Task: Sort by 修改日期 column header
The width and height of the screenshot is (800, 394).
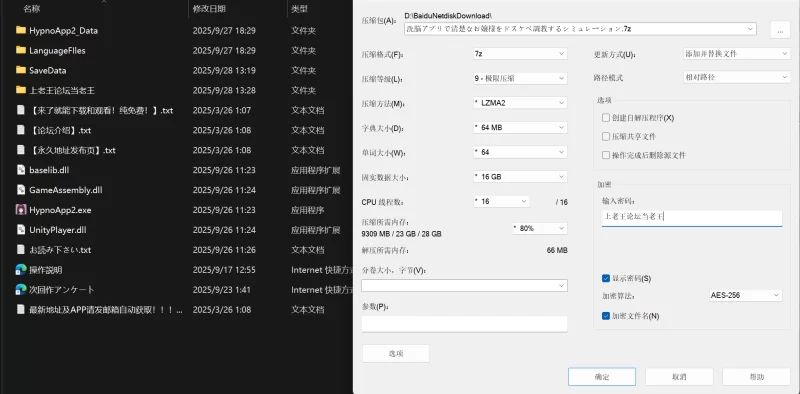Action: coord(209,9)
